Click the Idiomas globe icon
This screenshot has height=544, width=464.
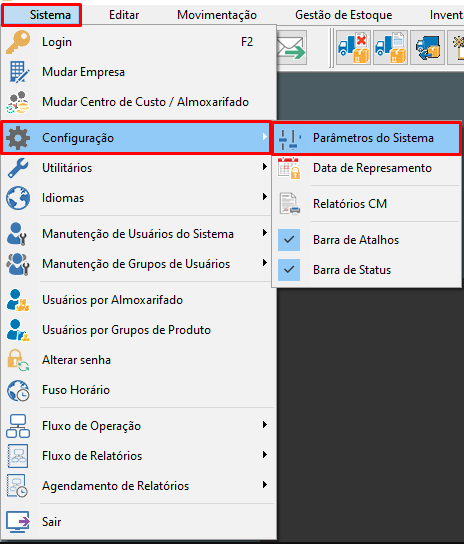[x=18, y=198]
